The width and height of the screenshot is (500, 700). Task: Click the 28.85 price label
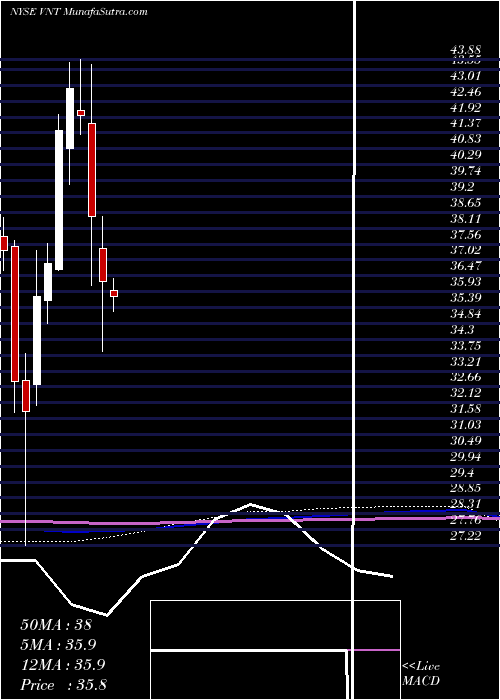[466, 488]
